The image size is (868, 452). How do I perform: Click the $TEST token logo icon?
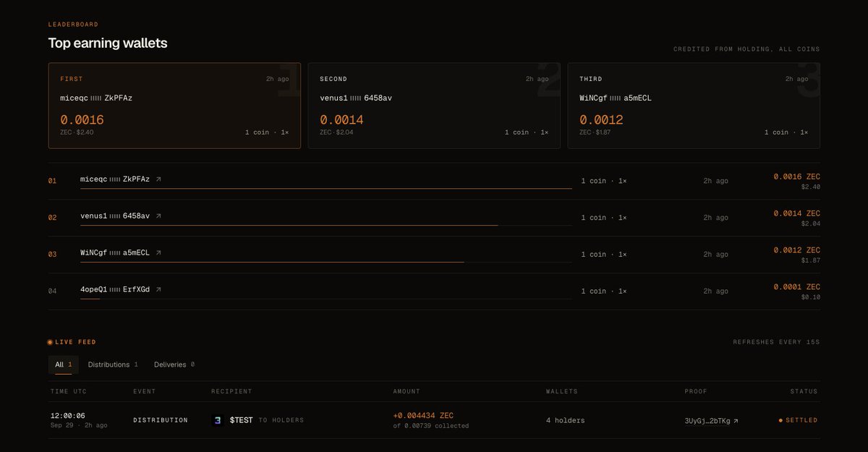click(x=217, y=420)
